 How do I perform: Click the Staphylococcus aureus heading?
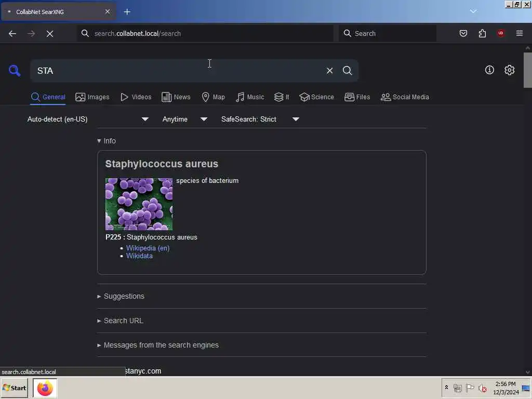pos(162,164)
